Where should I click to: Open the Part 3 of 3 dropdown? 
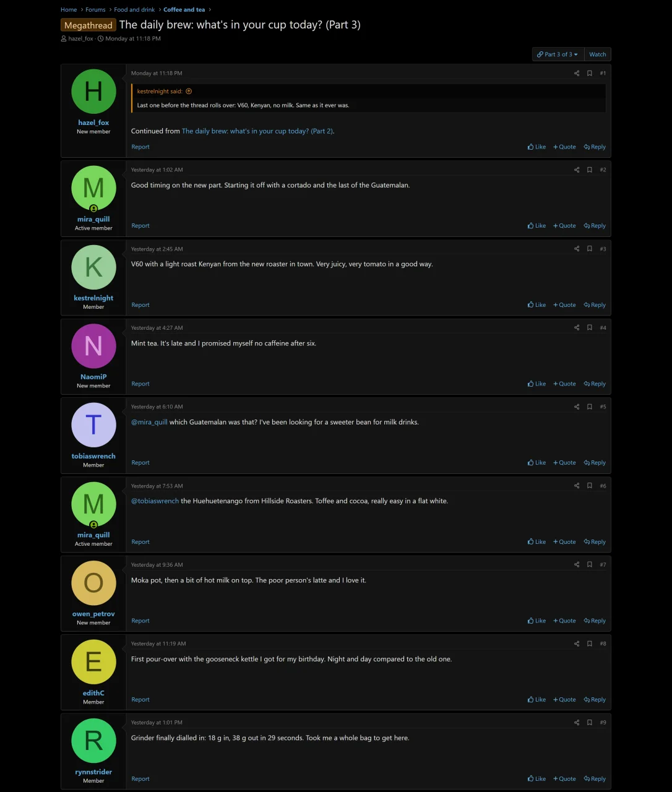(x=558, y=54)
